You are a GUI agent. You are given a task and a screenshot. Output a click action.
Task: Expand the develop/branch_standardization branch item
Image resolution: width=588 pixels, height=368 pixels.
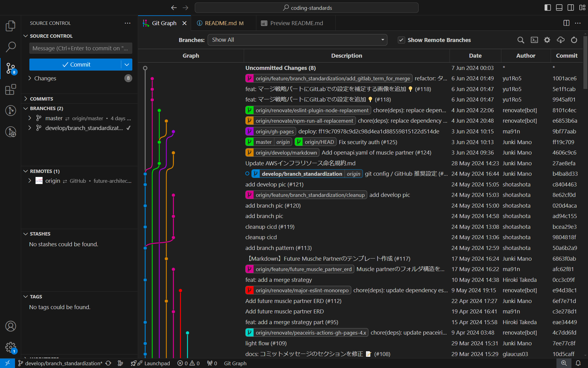(30, 128)
